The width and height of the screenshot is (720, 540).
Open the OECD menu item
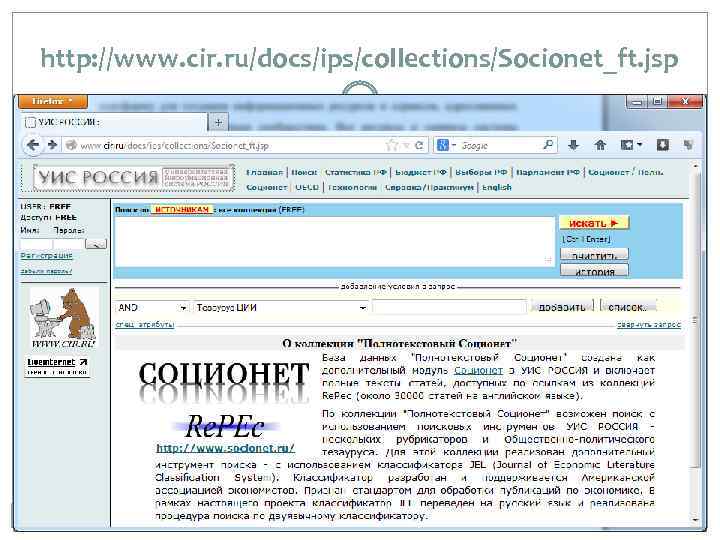307,187
